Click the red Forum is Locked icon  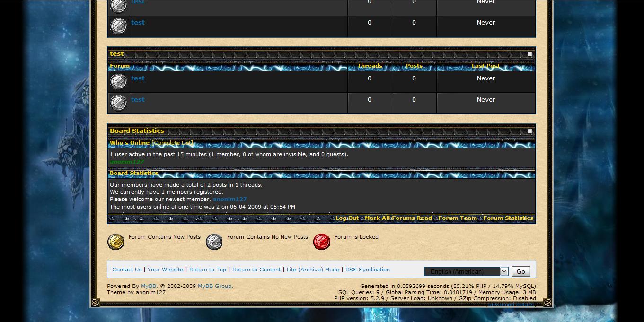322,242
